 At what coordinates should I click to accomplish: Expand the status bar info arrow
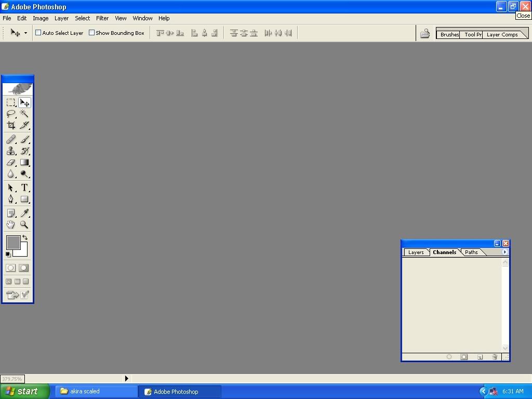(x=126, y=379)
